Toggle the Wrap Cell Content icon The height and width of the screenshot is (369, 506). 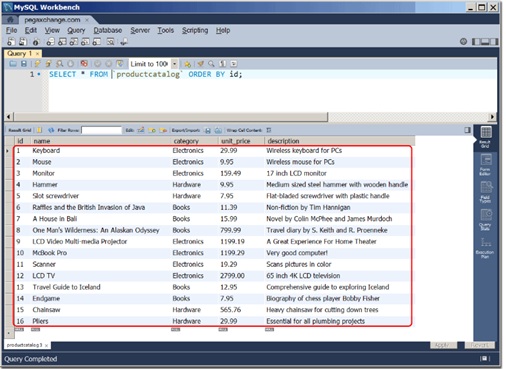[269, 130]
